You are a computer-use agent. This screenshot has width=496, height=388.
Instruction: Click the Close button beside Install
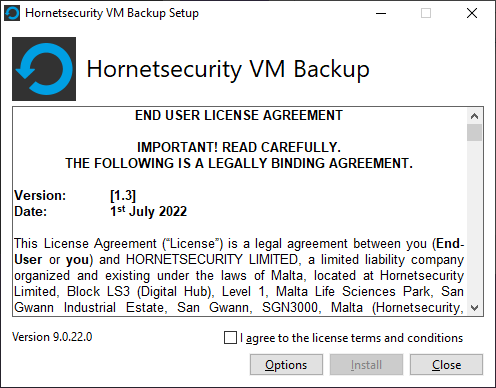click(x=446, y=365)
